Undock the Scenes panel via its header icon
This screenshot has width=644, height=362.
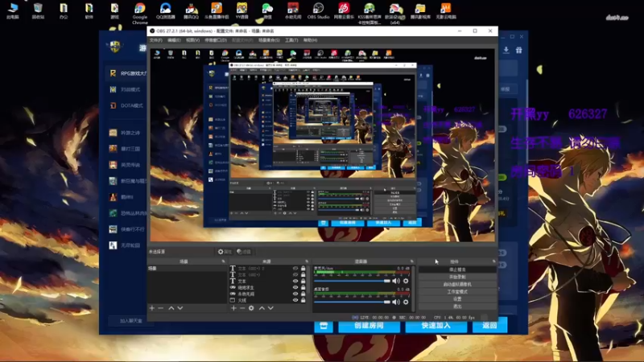click(224, 261)
